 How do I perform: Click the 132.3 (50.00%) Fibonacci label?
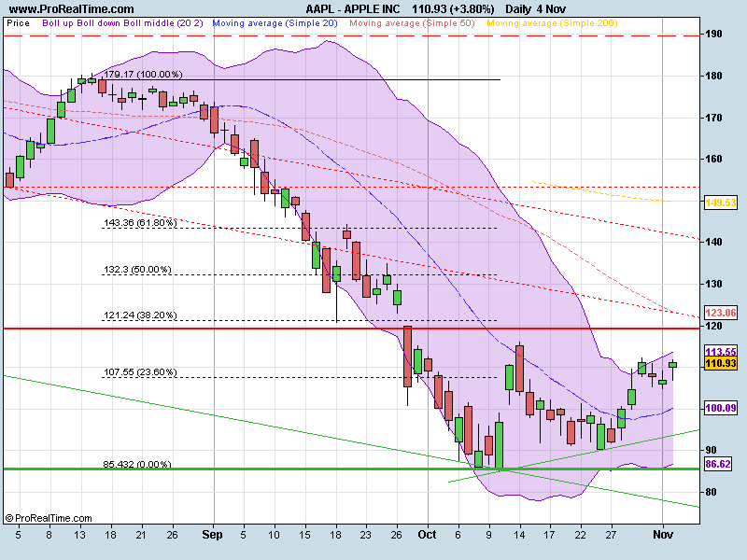(x=137, y=270)
